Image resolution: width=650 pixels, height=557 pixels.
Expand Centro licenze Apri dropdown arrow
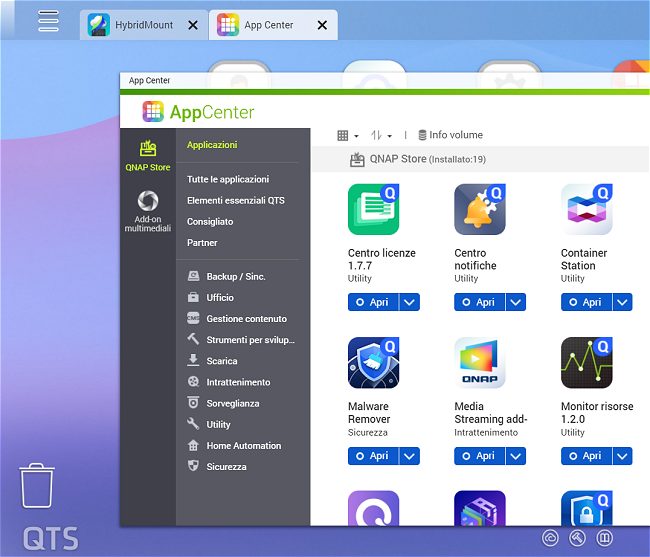pyautogui.click(x=409, y=302)
